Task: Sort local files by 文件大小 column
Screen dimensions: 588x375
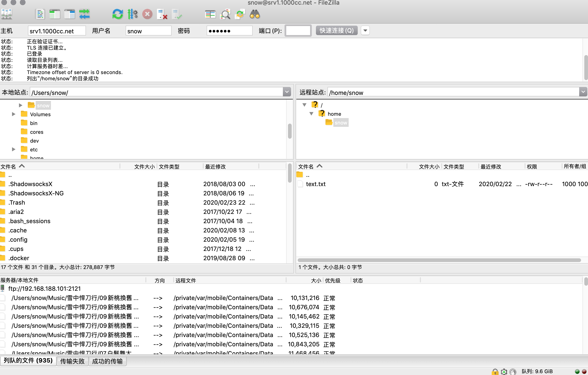Action: [138, 166]
